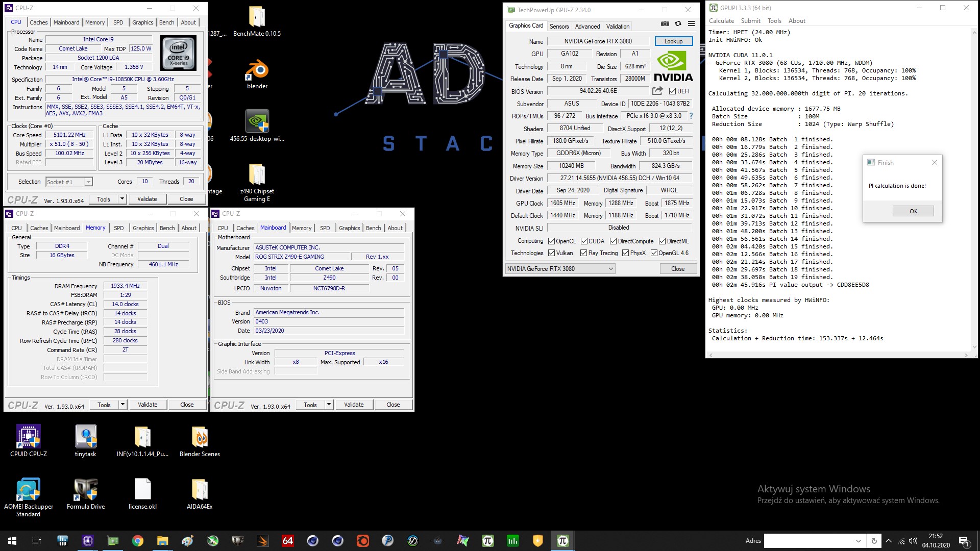The width and height of the screenshot is (980, 551).
Task: Select the tinytask desktop icon
Action: [85, 441]
